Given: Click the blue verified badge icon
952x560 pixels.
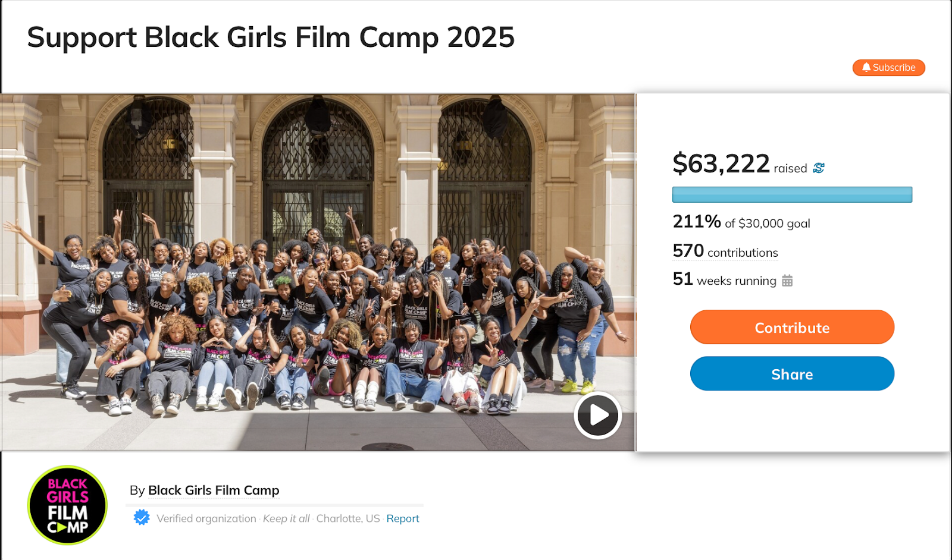Looking at the screenshot, I should pos(142,518).
